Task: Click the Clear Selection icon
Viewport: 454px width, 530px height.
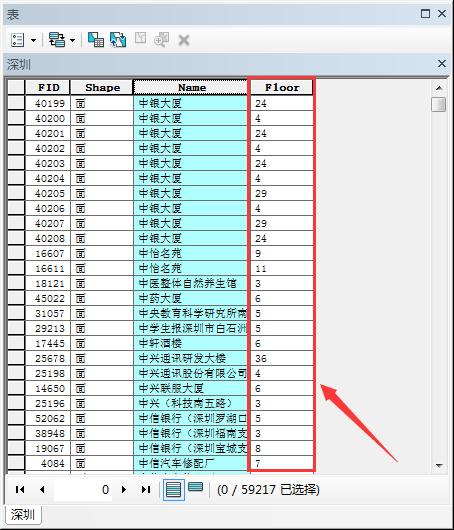Action: (x=141, y=38)
